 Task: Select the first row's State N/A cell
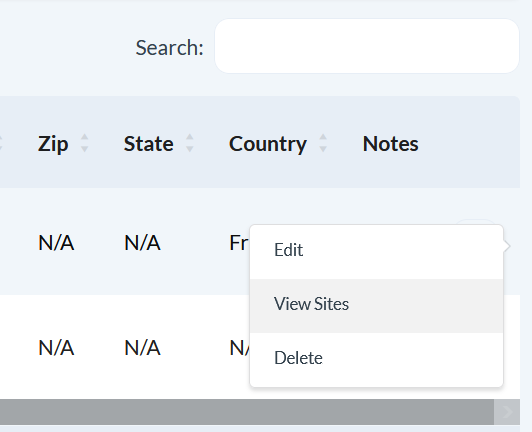pyautogui.click(x=142, y=243)
